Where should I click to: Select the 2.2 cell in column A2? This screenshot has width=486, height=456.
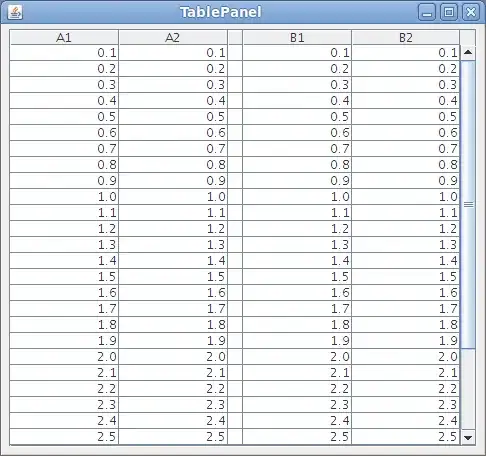pyautogui.click(x=173, y=389)
